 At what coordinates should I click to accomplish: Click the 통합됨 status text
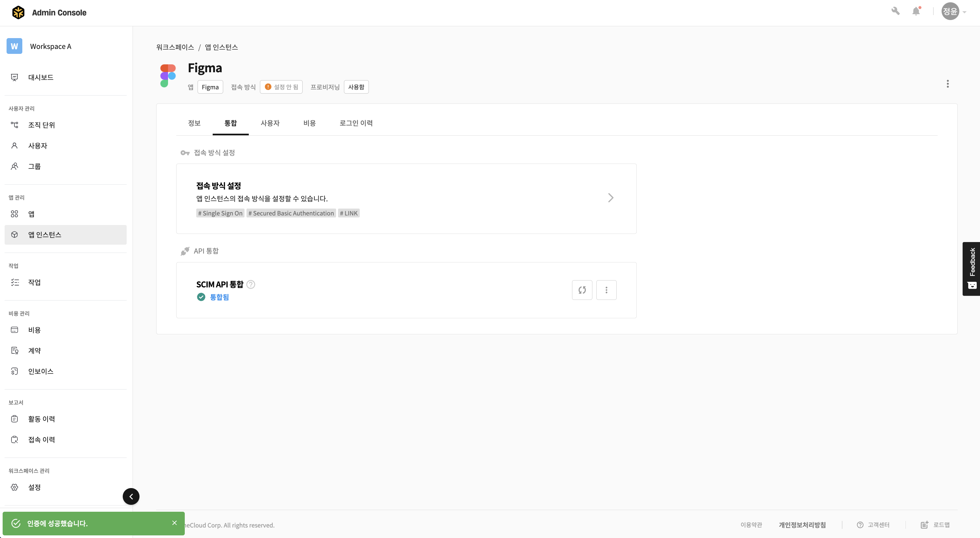click(220, 297)
